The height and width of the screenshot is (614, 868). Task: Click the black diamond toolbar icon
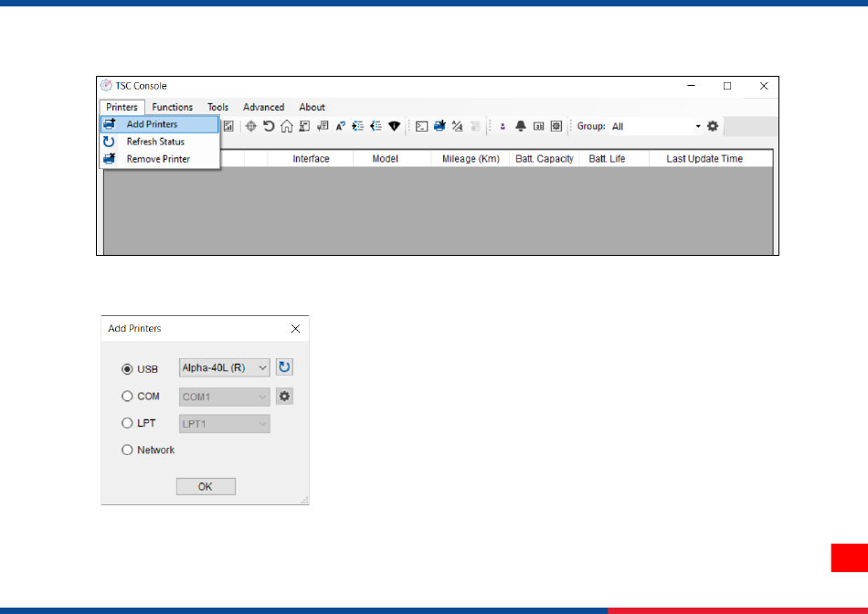click(x=394, y=126)
